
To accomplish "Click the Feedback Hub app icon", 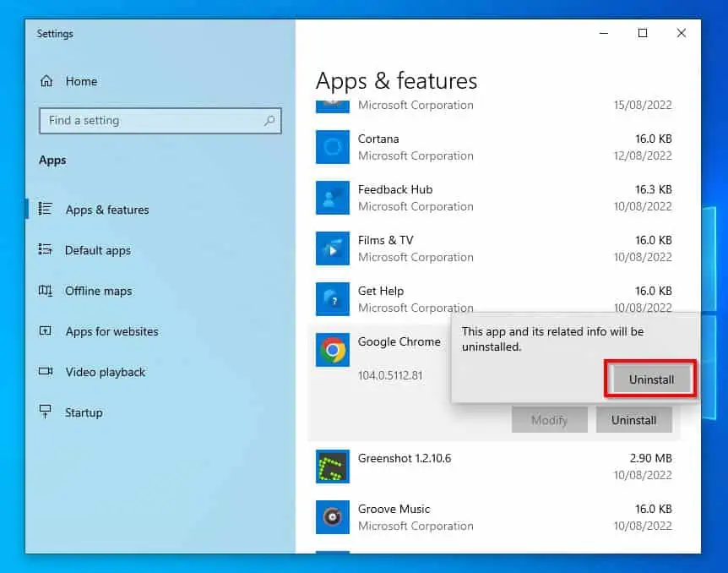I will pos(333,198).
